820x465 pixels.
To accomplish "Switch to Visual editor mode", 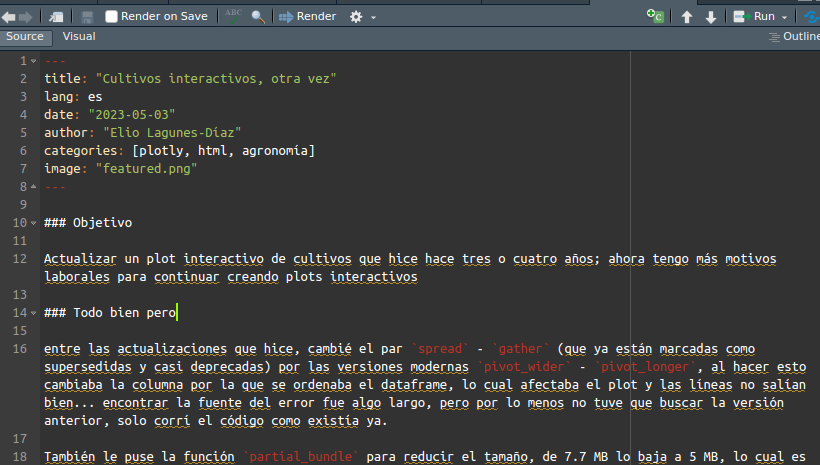I will (x=79, y=37).
